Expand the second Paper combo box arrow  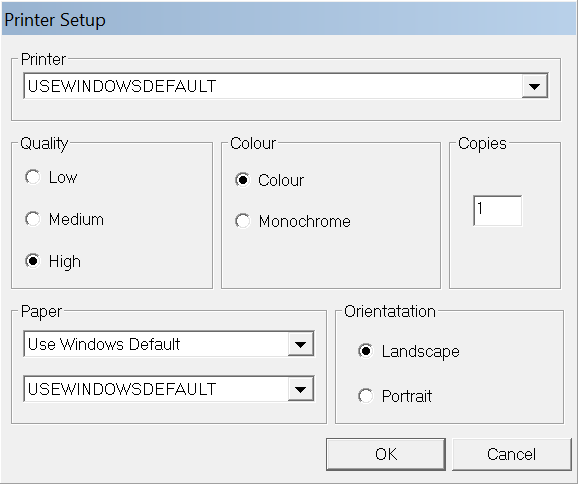pyautogui.click(x=300, y=389)
